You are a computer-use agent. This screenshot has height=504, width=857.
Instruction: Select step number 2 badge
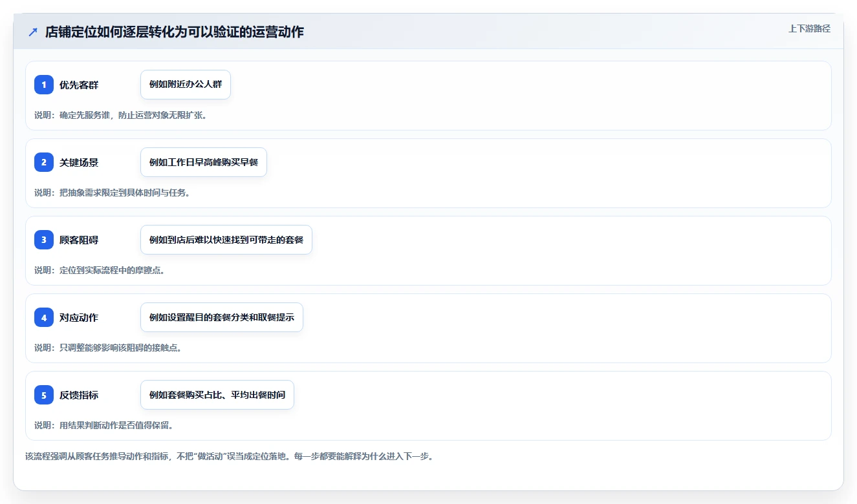tap(44, 162)
